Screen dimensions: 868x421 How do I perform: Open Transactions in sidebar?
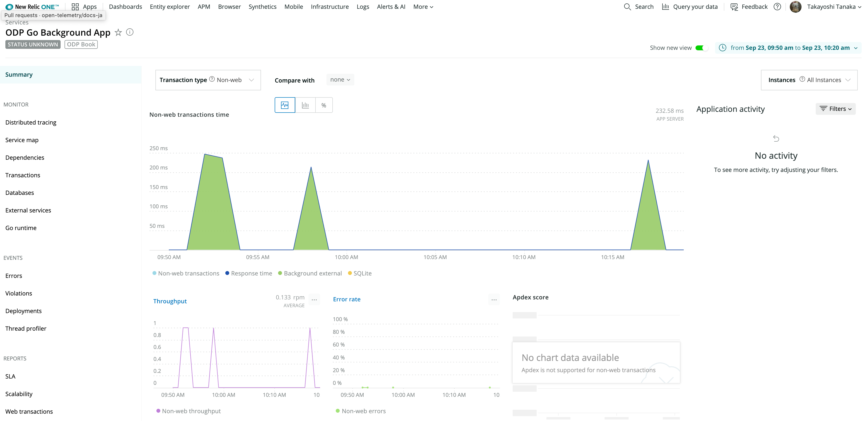pyautogui.click(x=22, y=175)
